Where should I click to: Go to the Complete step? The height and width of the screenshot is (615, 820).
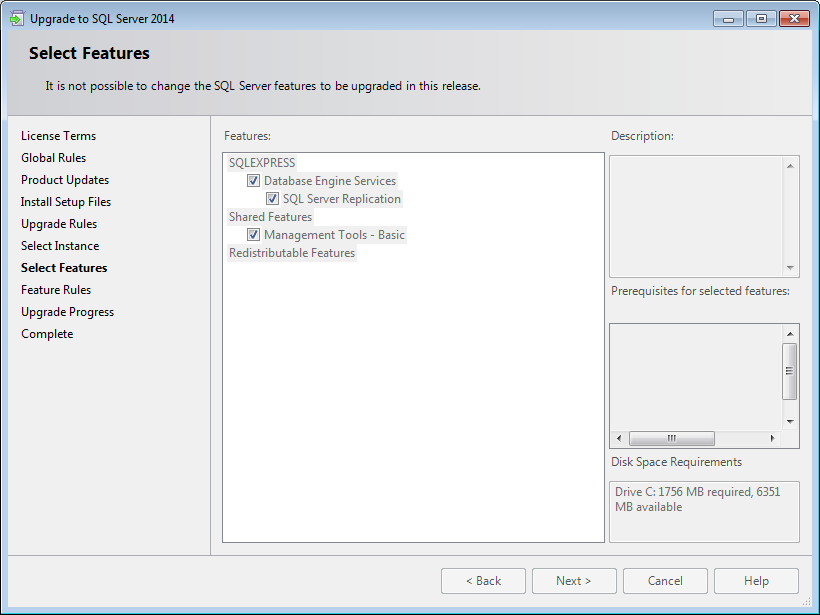pyautogui.click(x=47, y=334)
